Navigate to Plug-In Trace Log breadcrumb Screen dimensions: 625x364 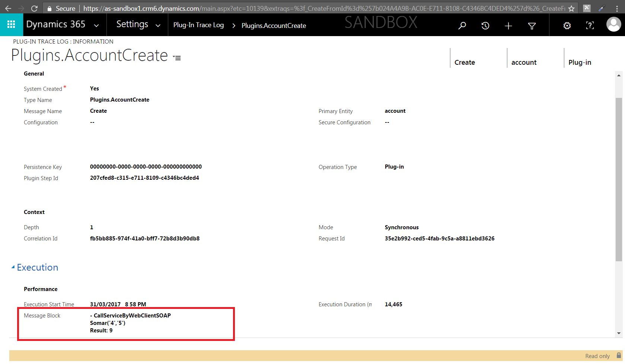pos(198,25)
